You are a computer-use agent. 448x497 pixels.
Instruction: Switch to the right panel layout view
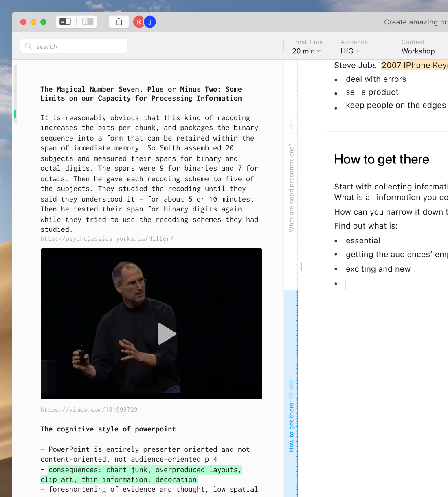88,22
